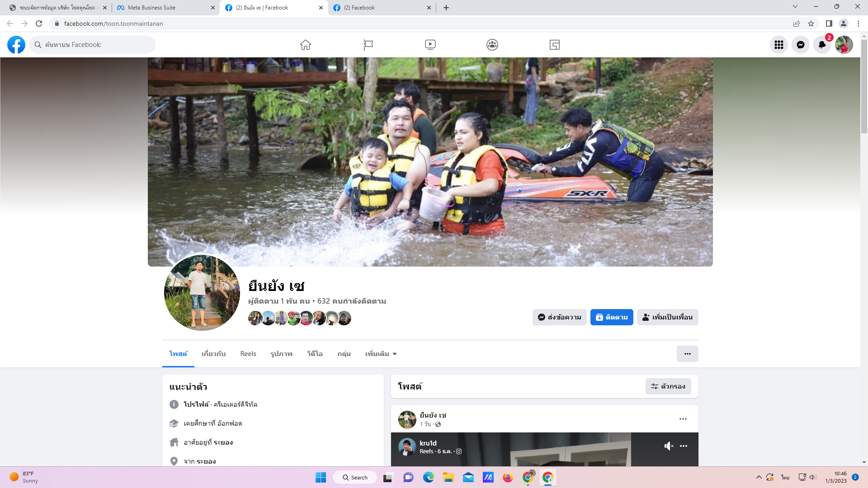This screenshot has width=868, height=488.
Task: Open the ตัวกรอง posts filter
Action: (668, 386)
